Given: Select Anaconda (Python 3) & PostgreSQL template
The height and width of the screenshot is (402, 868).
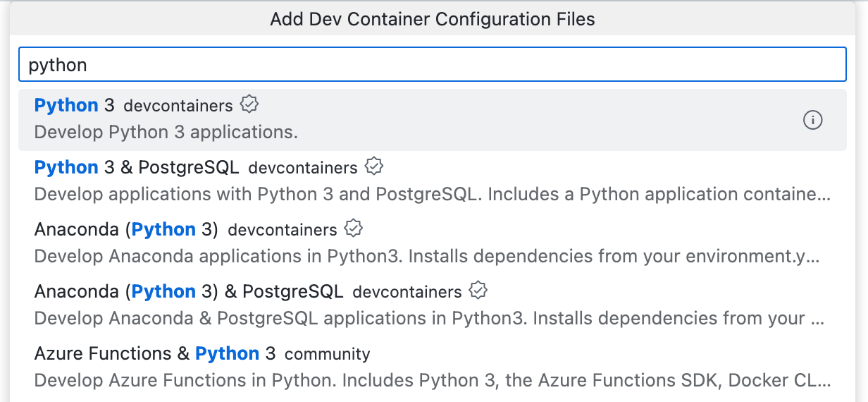Looking at the screenshot, I should 188,292.
